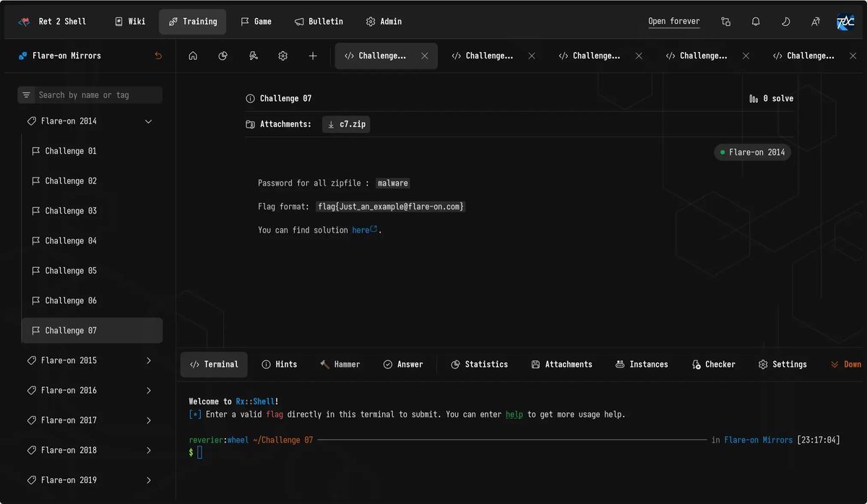
Task: Open the Admin menu
Action: pyautogui.click(x=384, y=22)
